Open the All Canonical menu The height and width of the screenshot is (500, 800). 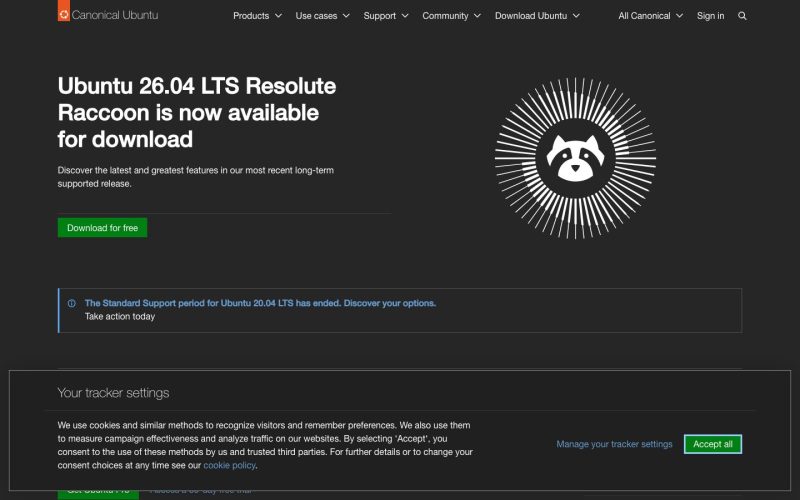tap(651, 16)
